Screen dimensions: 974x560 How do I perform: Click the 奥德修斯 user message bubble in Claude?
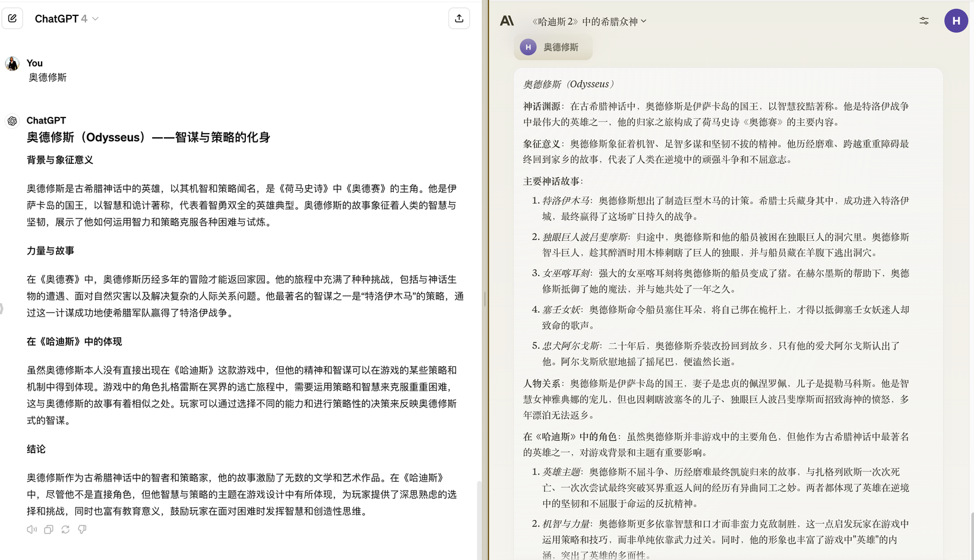click(x=553, y=47)
